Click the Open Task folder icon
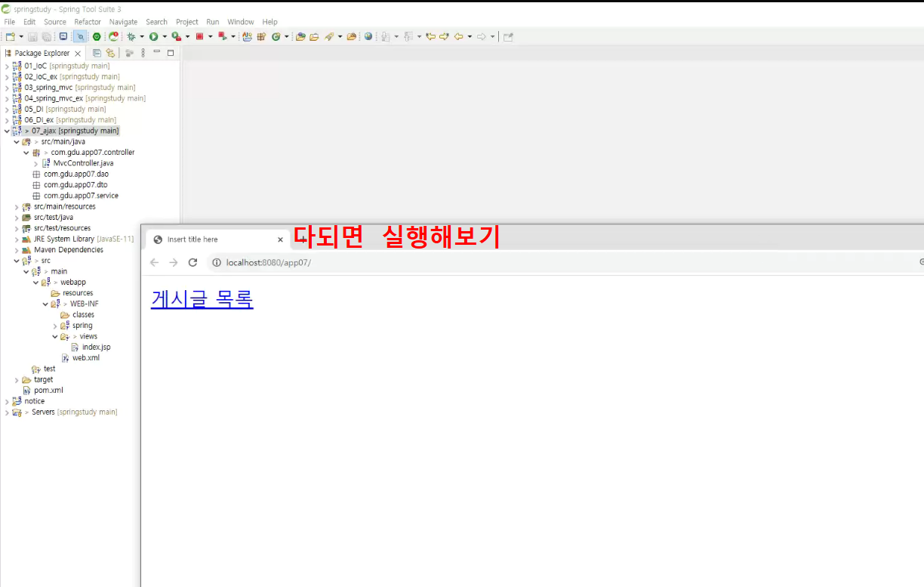This screenshot has height=587, width=924. (x=314, y=36)
